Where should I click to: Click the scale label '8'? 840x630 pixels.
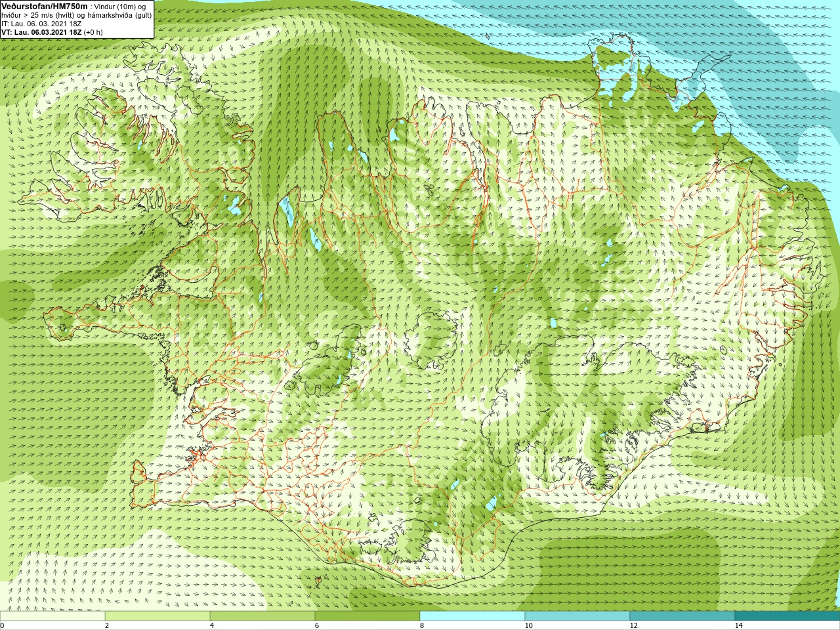422,625
